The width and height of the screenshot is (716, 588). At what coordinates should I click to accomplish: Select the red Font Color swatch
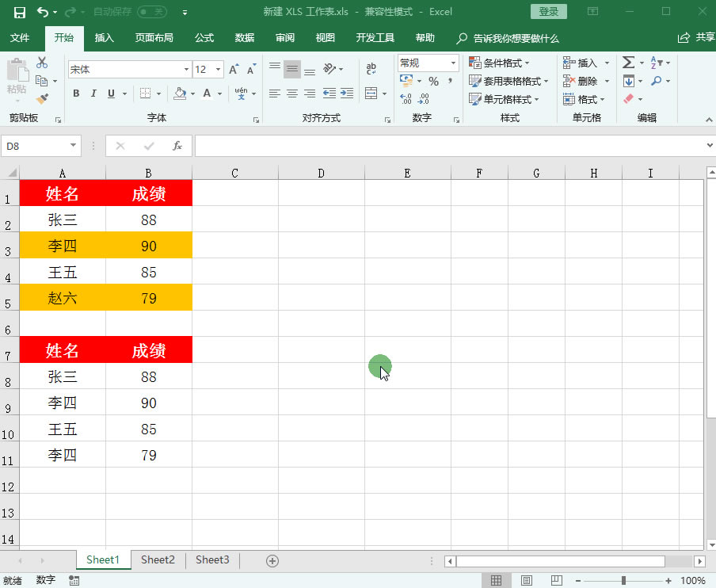coord(207,94)
